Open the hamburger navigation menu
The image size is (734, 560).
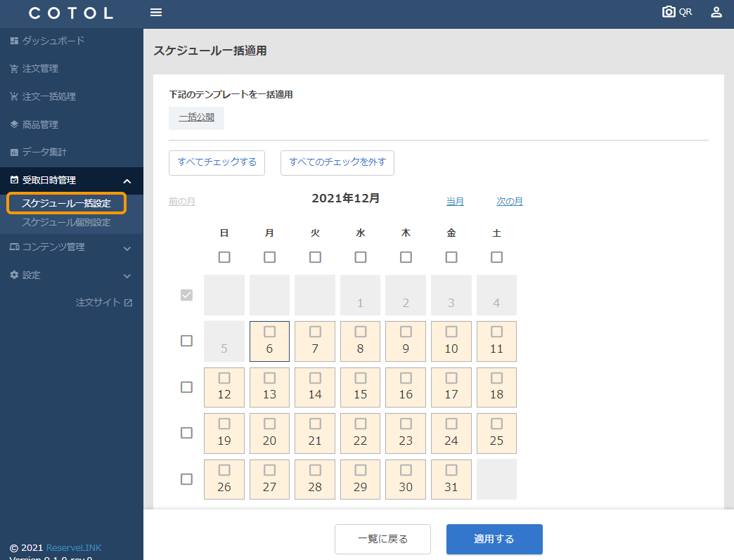(x=156, y=12)
